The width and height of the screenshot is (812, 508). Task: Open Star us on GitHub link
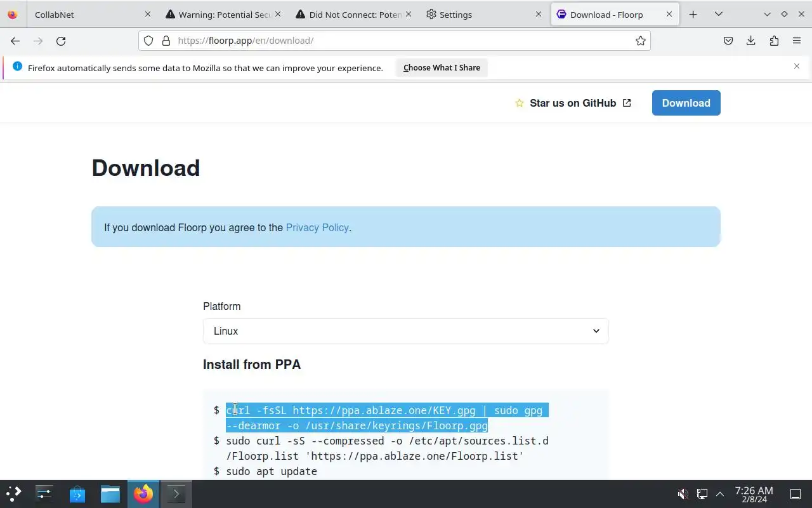pyautogui.click(x=573, y=103)
